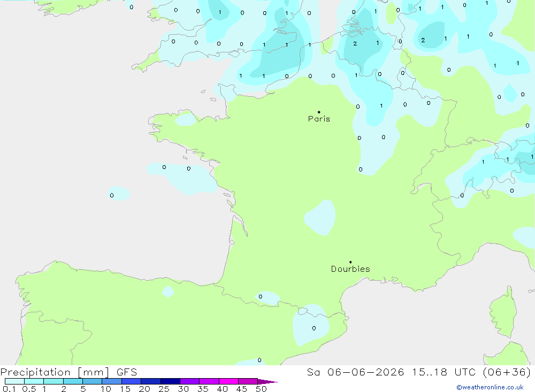Click the 25 legend scale label
This screenshot has height=392, width=535.
point(164,389)
